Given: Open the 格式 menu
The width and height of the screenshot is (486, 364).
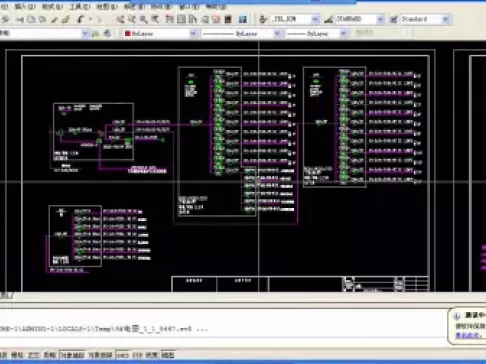Looking at the screenshot, I should click(x=52, y=7).
